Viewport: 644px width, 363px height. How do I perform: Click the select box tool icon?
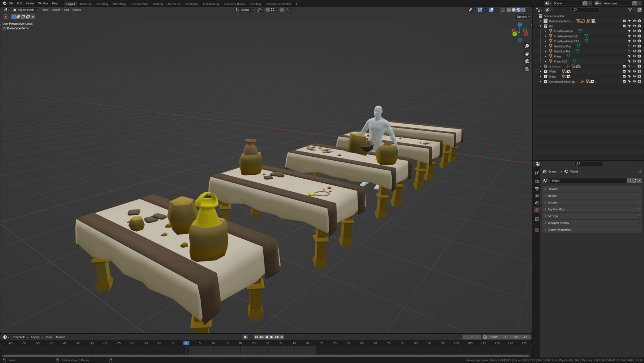click(6, 17)
